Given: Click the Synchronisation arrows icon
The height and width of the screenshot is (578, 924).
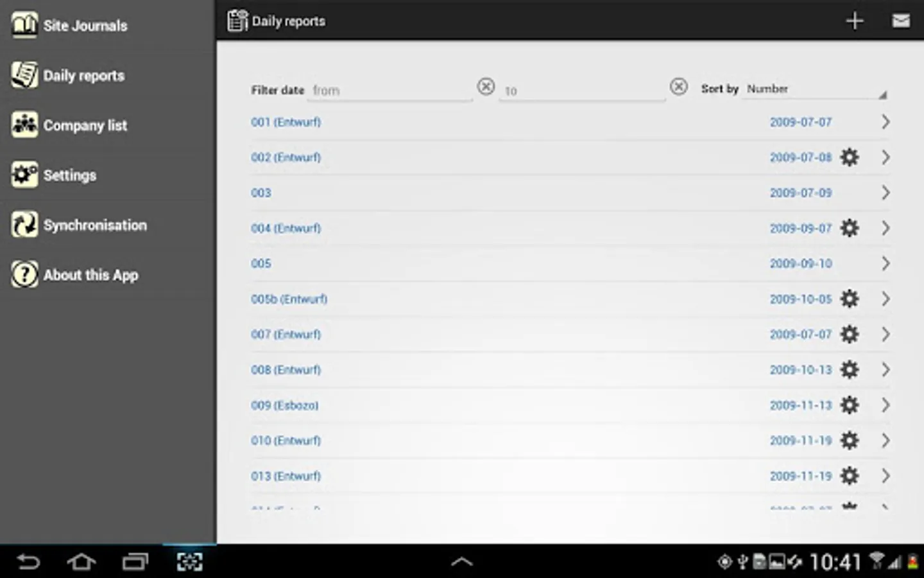Looking at the screenshot, I should point(24,225).
